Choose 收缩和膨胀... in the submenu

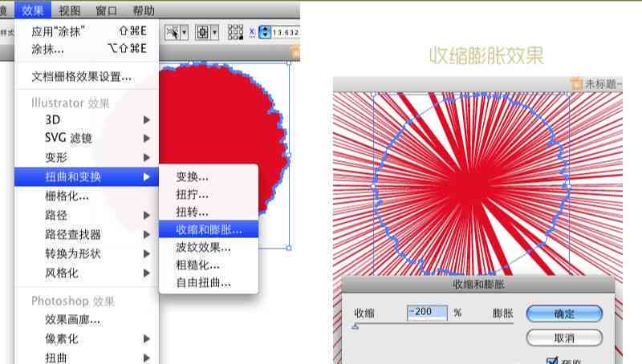(x=209, y=229)
